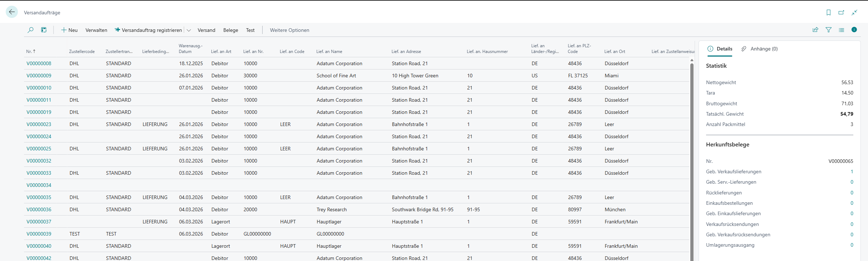Open shipping order V00000008
The image size is (868, 261).
pyautogui.click(x=39, y=63)
